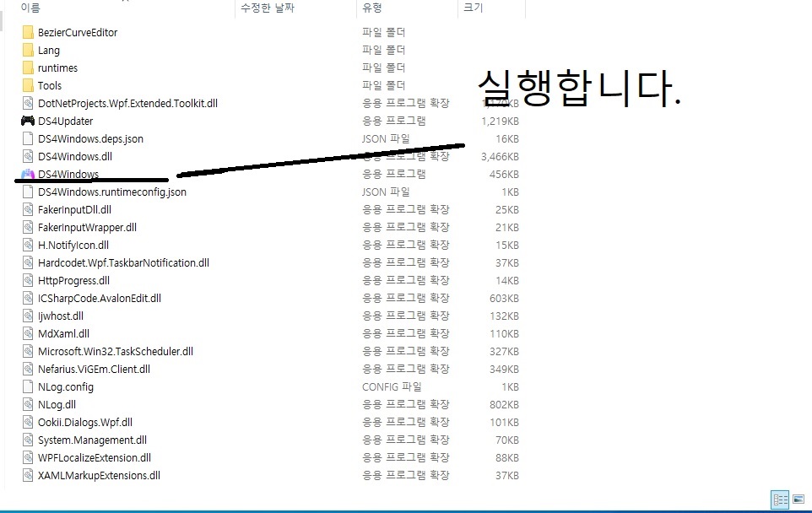Switch to large thumbnails view icon
Image resolution: width=812 pixels, height=513 pixels.
click(x=798, y=499)
